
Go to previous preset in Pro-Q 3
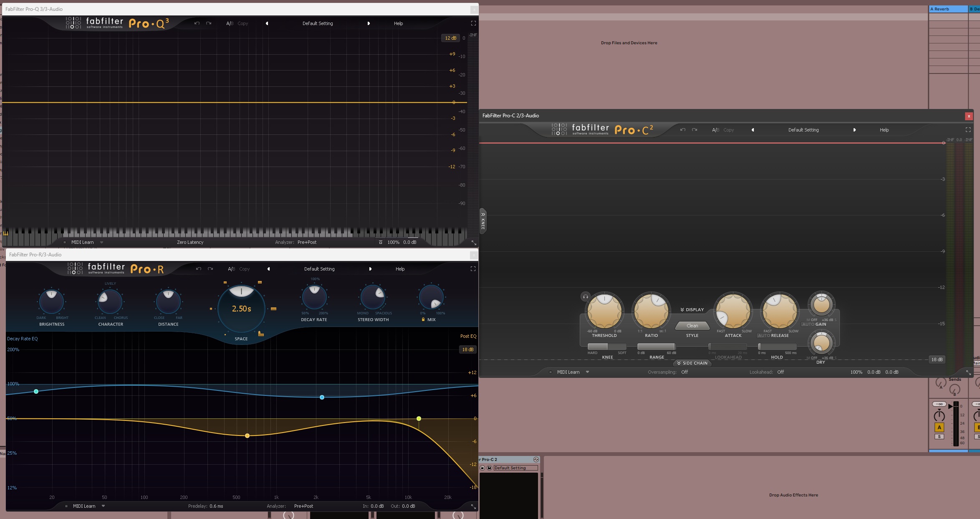(x=267, y=23)
